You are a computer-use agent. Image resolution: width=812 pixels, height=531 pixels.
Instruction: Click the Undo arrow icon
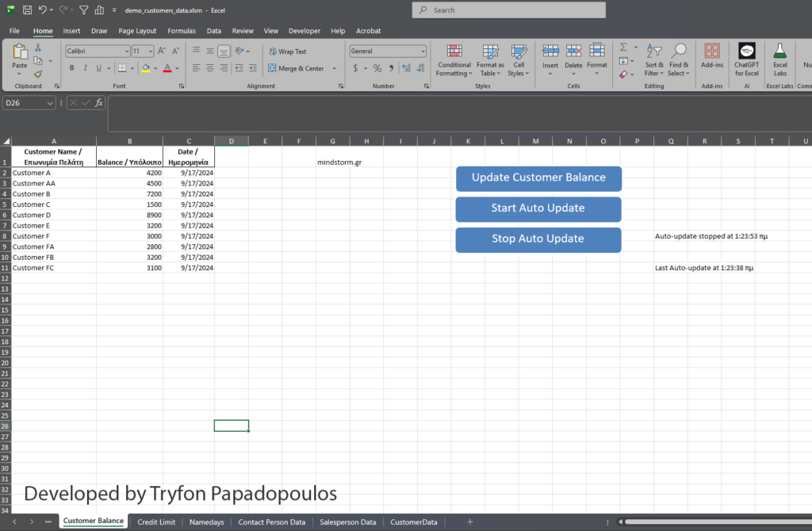43,10
